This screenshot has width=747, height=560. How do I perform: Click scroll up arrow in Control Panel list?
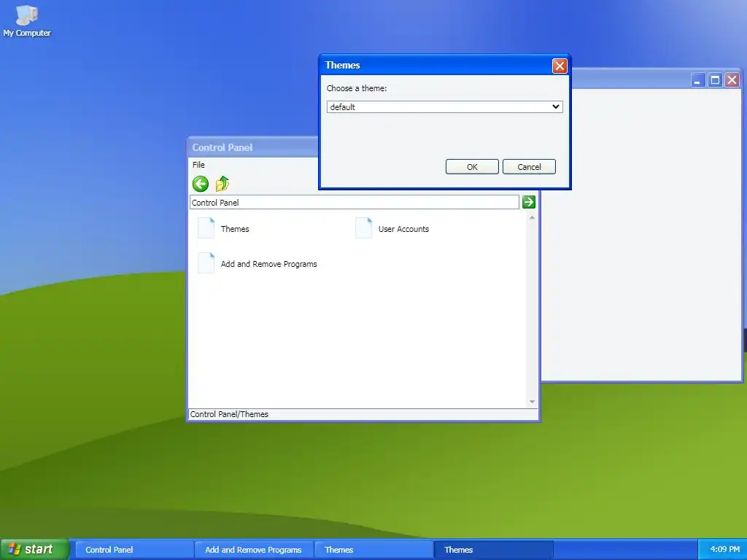pos(532,217)
